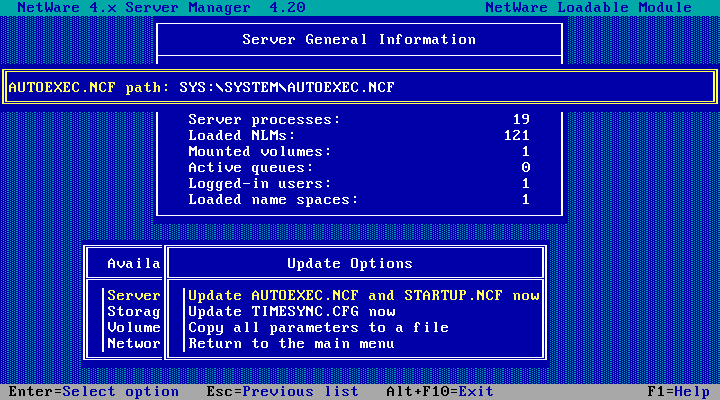720x400 pixels.
Task: Select the Networ entry in Available list
Action: coord(134,344)
